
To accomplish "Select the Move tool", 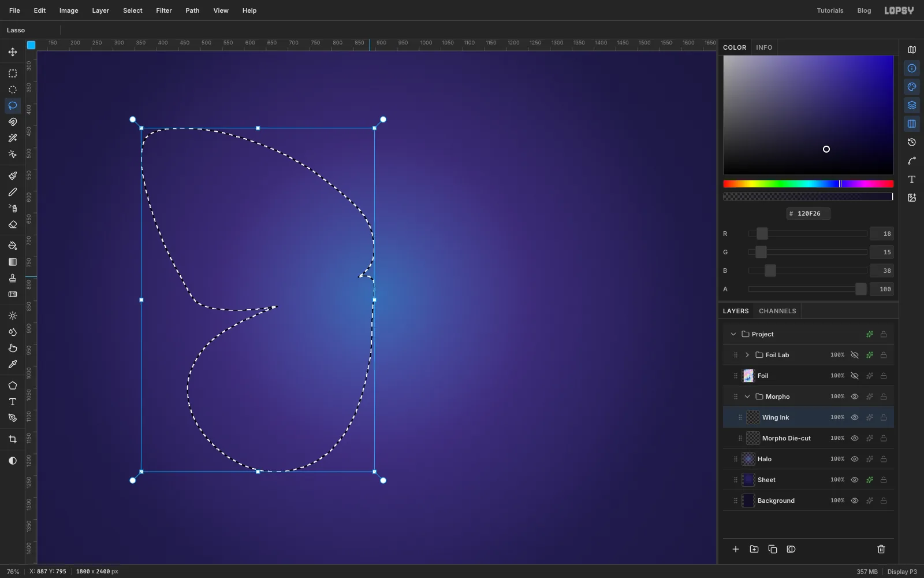I will pos(13,52).
